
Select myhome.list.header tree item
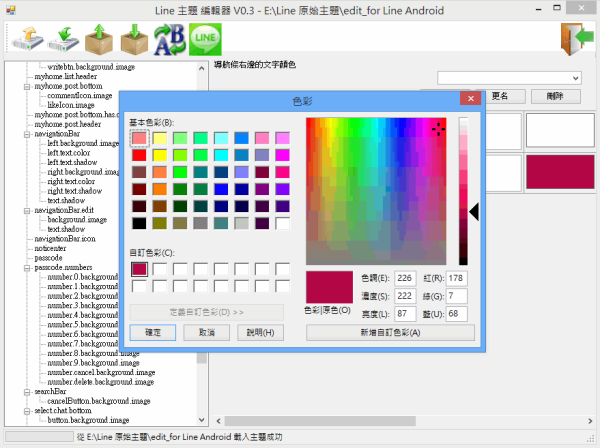pos(65,76)
